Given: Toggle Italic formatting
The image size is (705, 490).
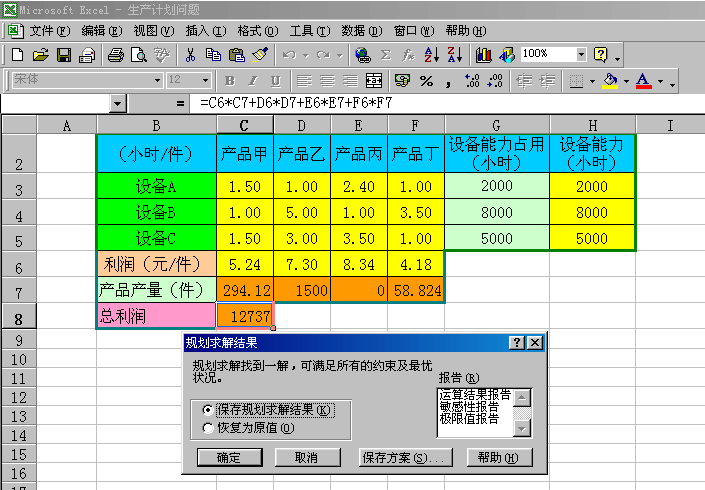Looking at the screenshot, I should [253, 81].
